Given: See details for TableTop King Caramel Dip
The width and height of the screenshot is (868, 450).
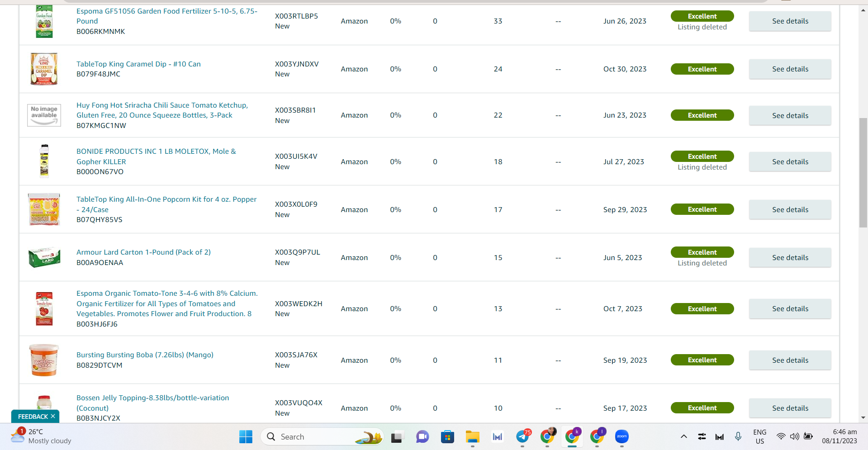Looking at the screenshot, I should [790, 69].
